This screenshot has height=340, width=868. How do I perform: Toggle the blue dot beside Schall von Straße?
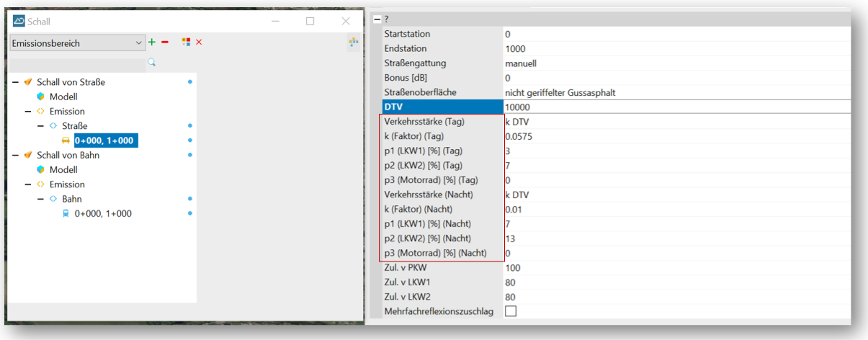click(190, 82)
